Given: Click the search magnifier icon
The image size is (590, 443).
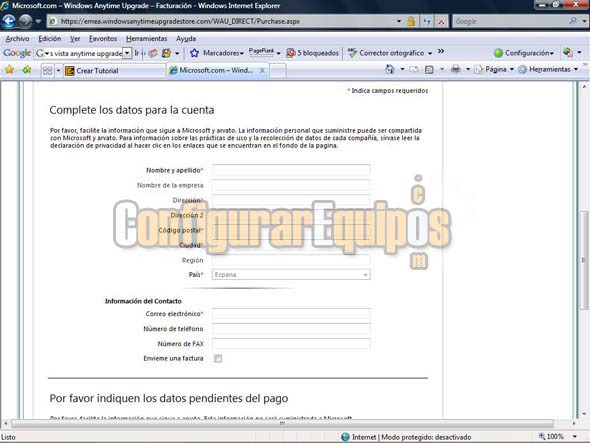Looking at the screenshot, I should pos(573,21).
